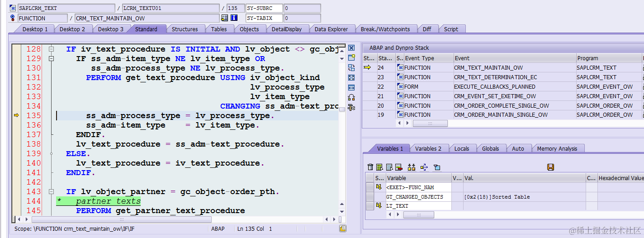Viewport: 644px width, 238px height.
Task: Click the full-screen tool icon beside the editor
Action: tap(351, 78)
